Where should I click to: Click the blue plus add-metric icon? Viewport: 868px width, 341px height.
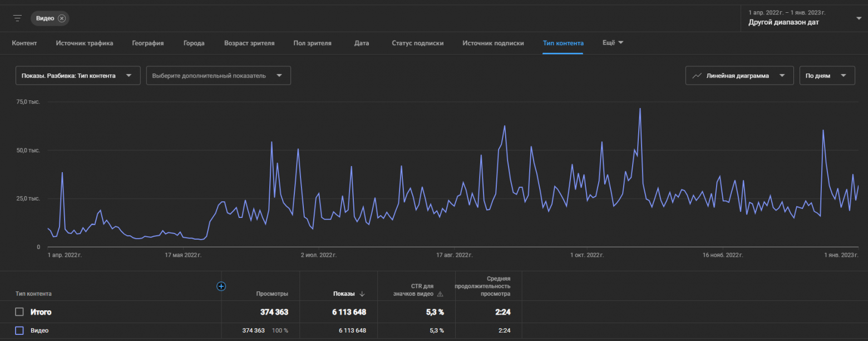click(x=221, y=286)
